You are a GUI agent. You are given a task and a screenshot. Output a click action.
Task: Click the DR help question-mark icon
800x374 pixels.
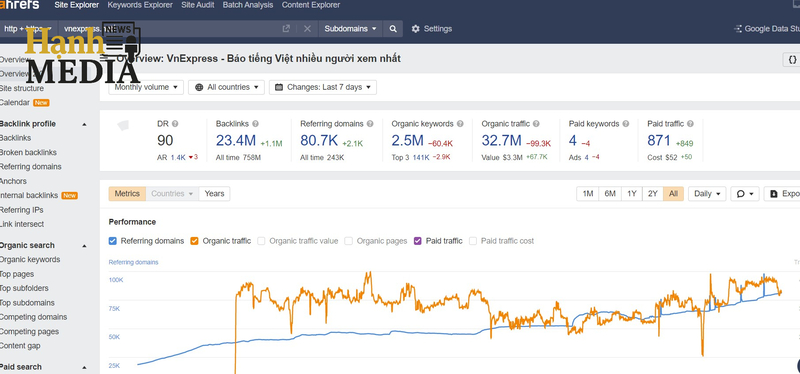pyautogui.click(x=176, y=124)
